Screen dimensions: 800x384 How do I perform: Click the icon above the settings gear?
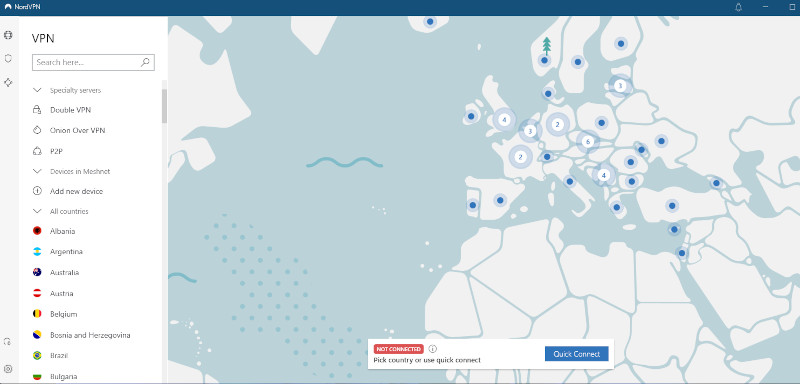pos(8,341)
